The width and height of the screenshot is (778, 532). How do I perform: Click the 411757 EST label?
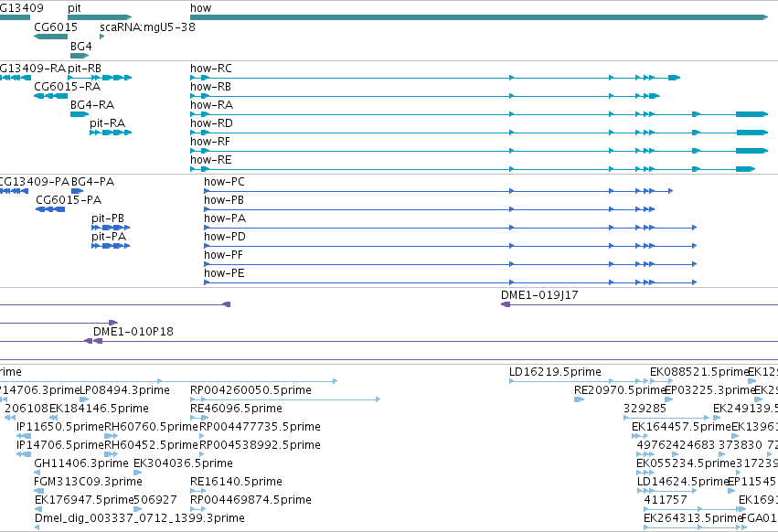(666, 500)
